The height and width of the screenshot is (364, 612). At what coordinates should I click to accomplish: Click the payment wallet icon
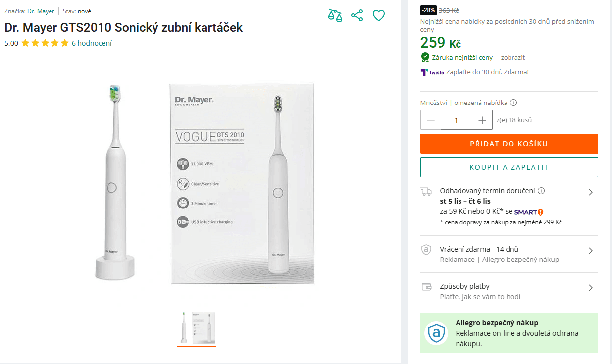point(426,287)
